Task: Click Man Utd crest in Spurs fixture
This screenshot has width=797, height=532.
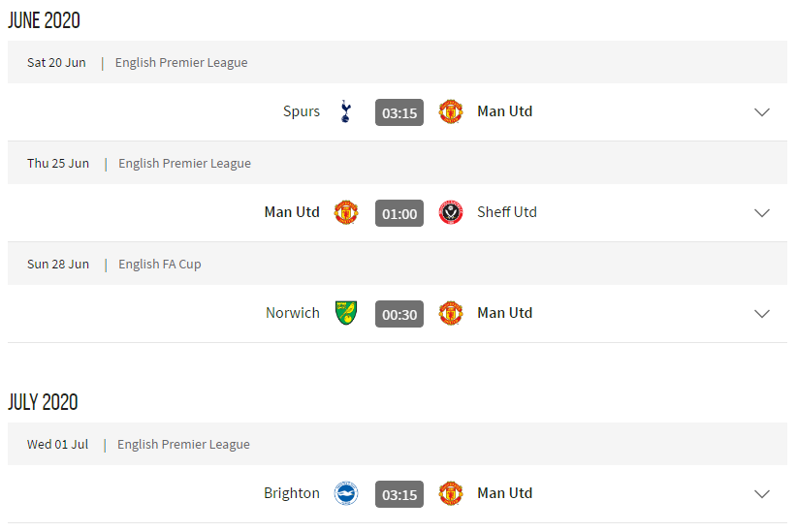Action: point(450,112)
